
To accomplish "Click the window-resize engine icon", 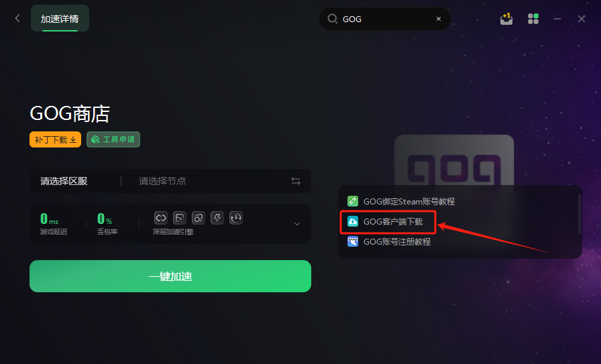I will click(x=179, y=218).
